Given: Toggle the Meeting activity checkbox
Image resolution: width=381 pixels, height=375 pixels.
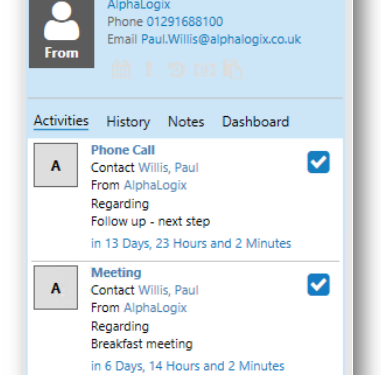Looking at the screenshot, I should click(x=318, y=285).
